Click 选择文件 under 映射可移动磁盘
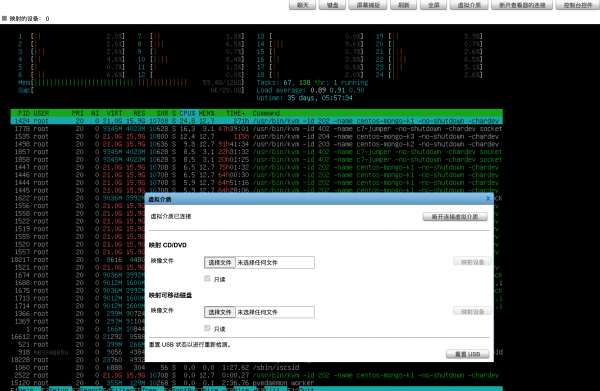The height and width of the screenshot is (391, 600). [220, 312]
